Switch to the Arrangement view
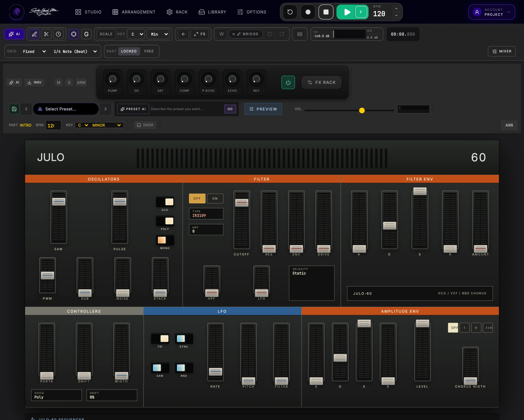Viewport: 524px width, 420px height. click(x=134, y=12)
